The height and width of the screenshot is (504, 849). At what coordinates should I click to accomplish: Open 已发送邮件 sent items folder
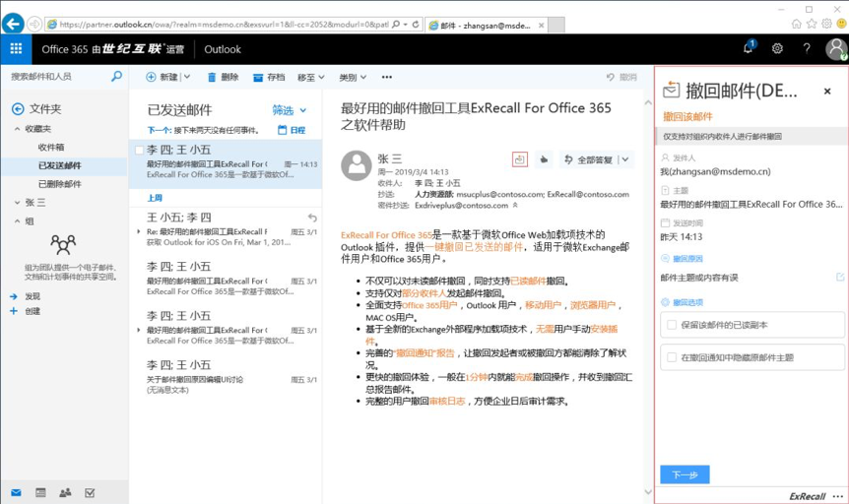pos(59,165)
